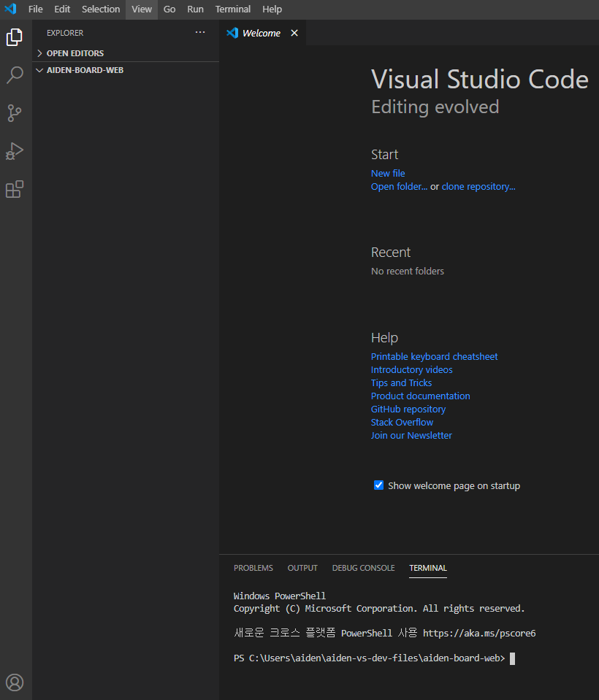Switch to the Problems panel tab

pos(253,568)
